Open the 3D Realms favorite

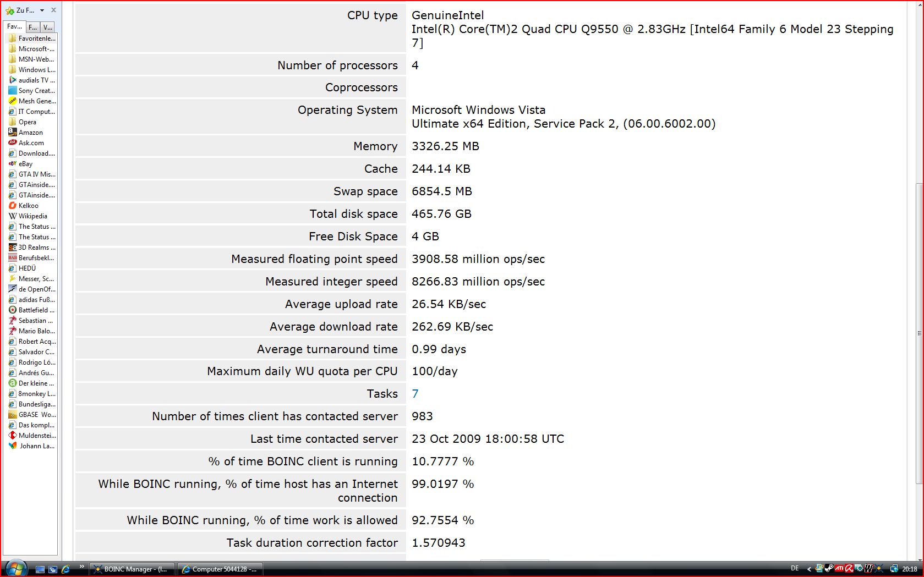point(32,248)
